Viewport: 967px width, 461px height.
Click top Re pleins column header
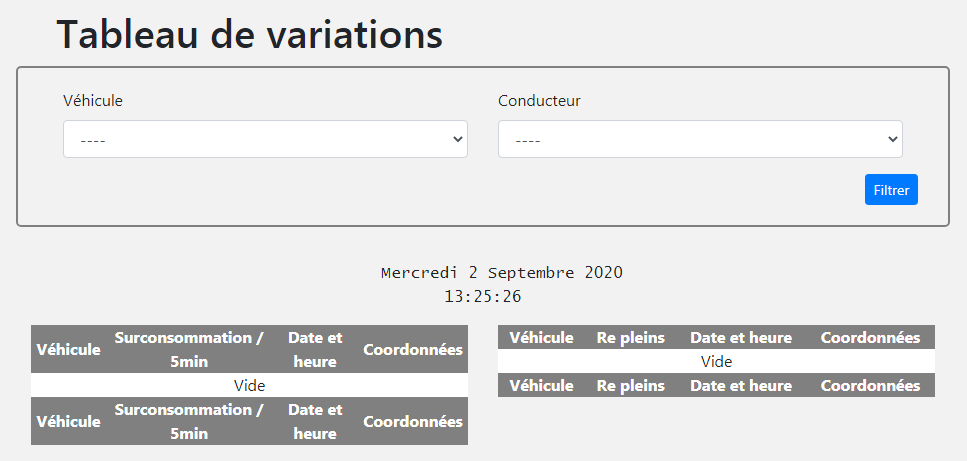tap(631, 337)
